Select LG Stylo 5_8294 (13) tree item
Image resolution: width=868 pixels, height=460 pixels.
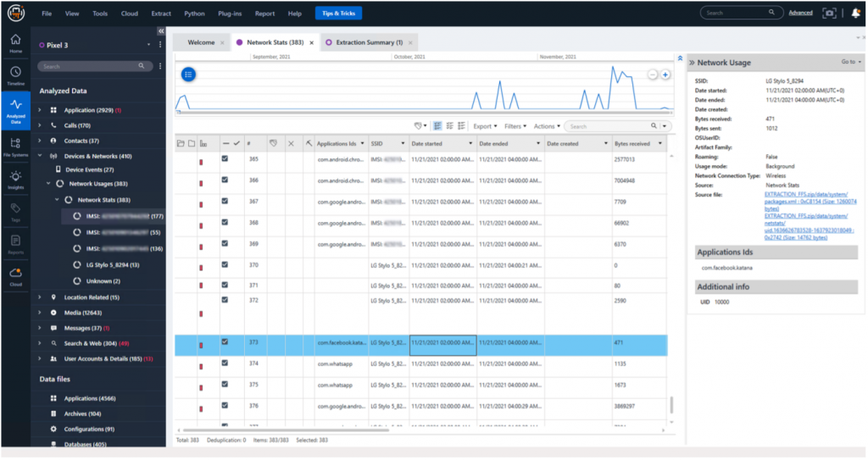(113, 264)
